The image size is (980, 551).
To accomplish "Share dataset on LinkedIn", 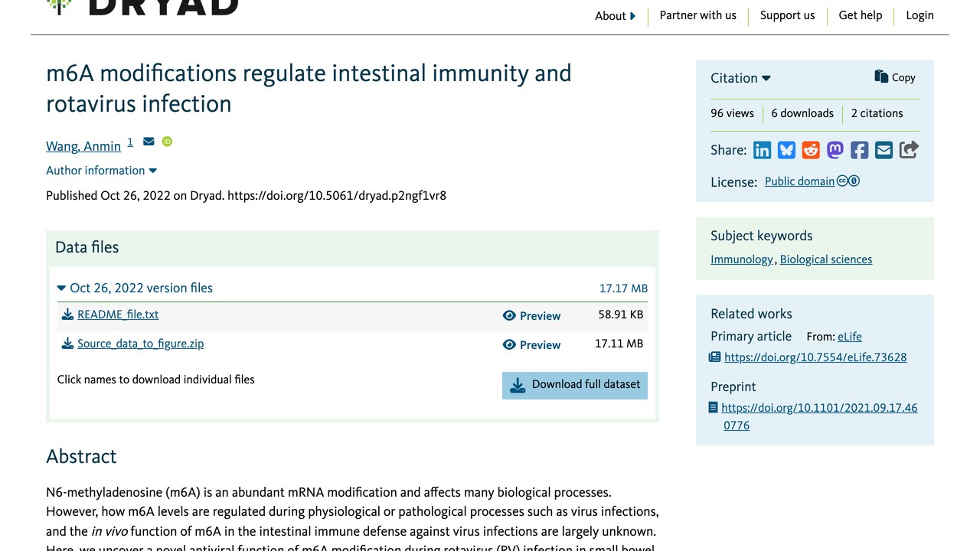I will click(x=762, y=150).
